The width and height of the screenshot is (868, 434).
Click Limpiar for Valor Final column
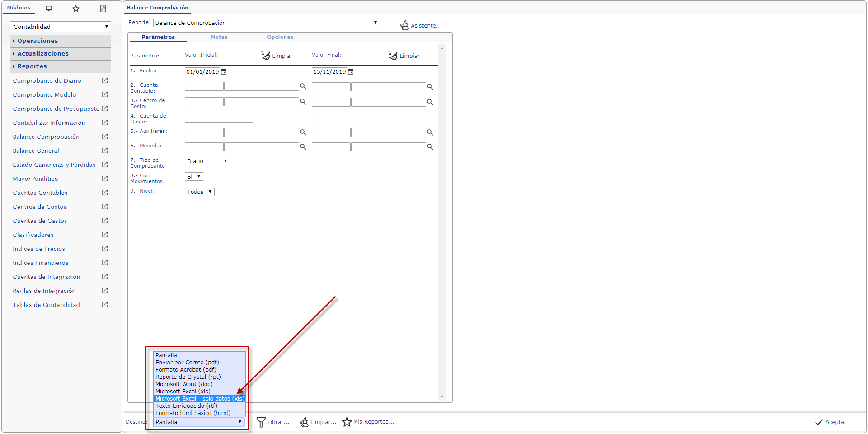click(404, 56)
